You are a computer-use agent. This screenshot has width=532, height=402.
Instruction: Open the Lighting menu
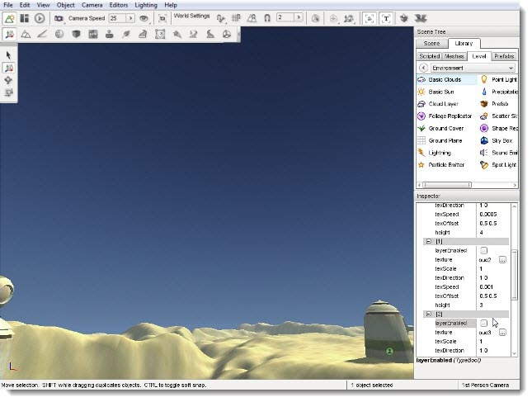pyautogui.click(x=145, y=5)
